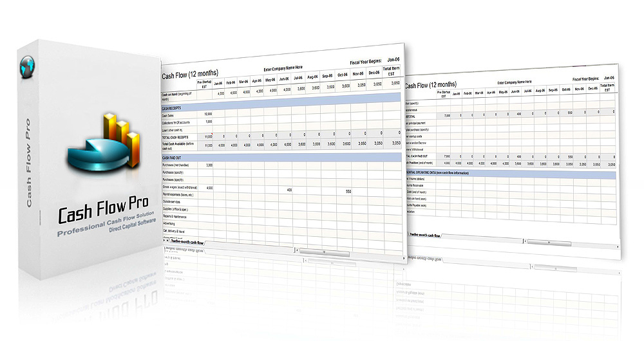The width and height of the screenshot is (644, 341).
Task: Click the Owners' Withdrawal row label
Action: coord(414,149)
